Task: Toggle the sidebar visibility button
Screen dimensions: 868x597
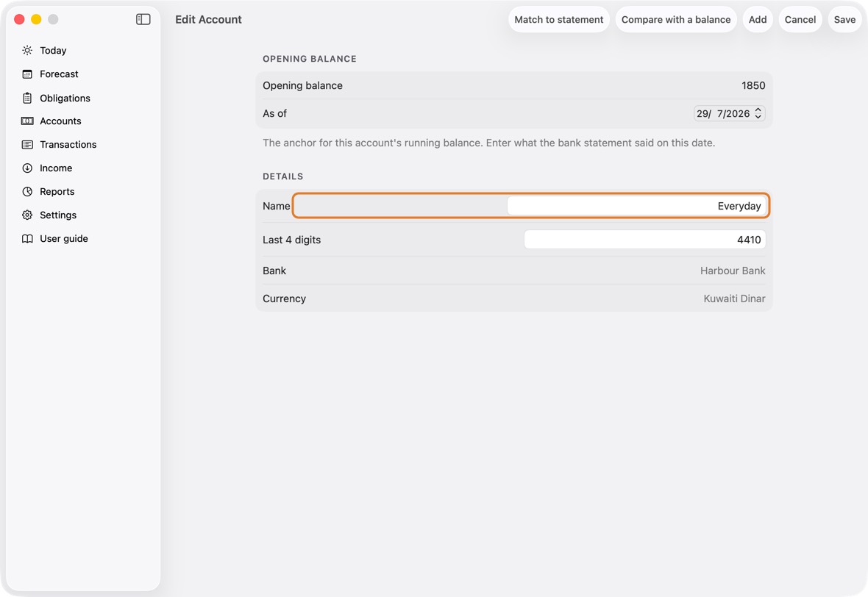Action: tap(143, 19)
